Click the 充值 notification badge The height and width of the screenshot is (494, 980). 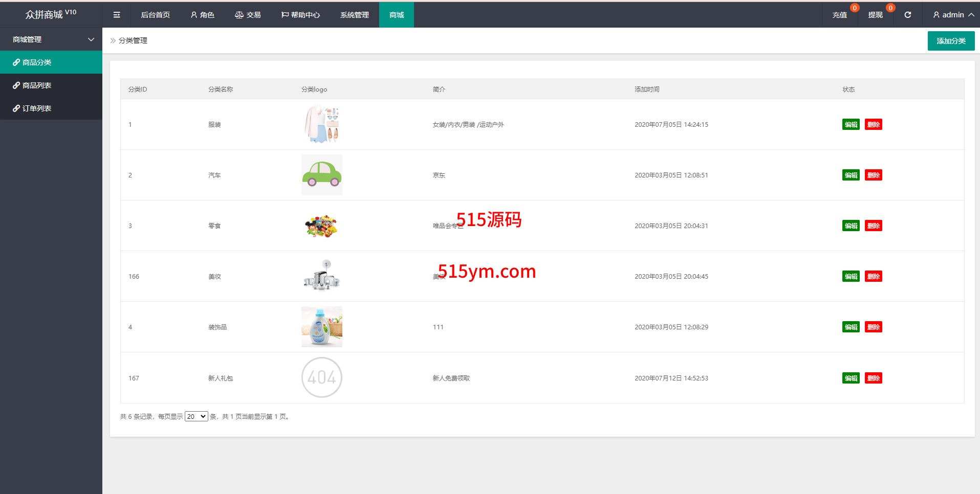[855, 8]
